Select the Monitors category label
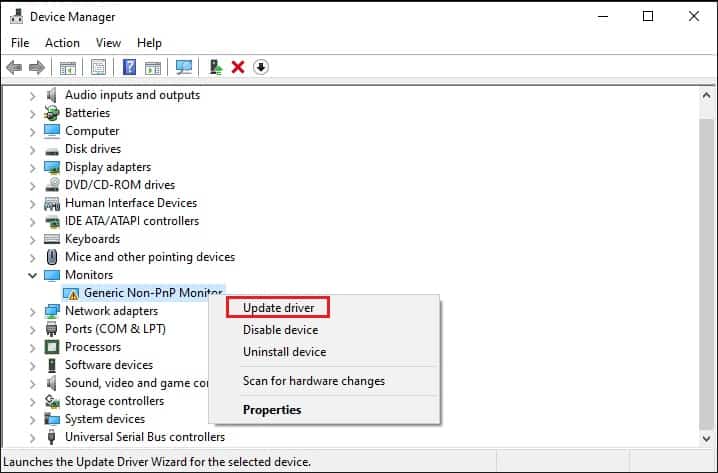 89,275
